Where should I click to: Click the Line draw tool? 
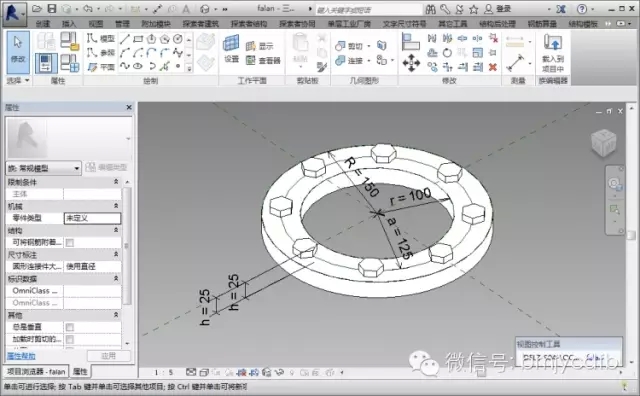click(125, 39)
